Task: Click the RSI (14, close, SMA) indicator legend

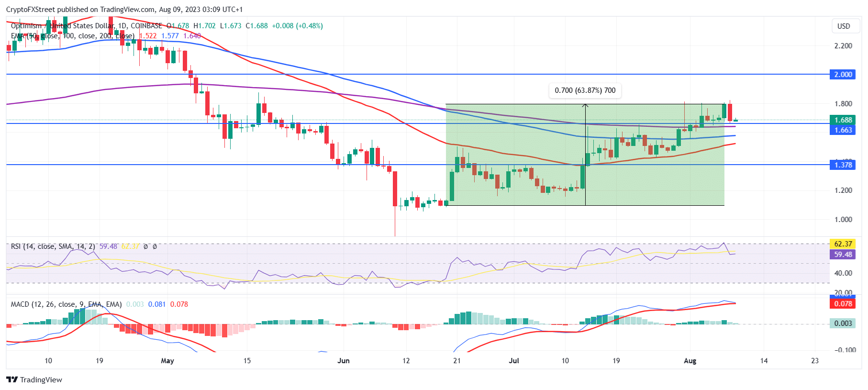Action: pos(53,246)
